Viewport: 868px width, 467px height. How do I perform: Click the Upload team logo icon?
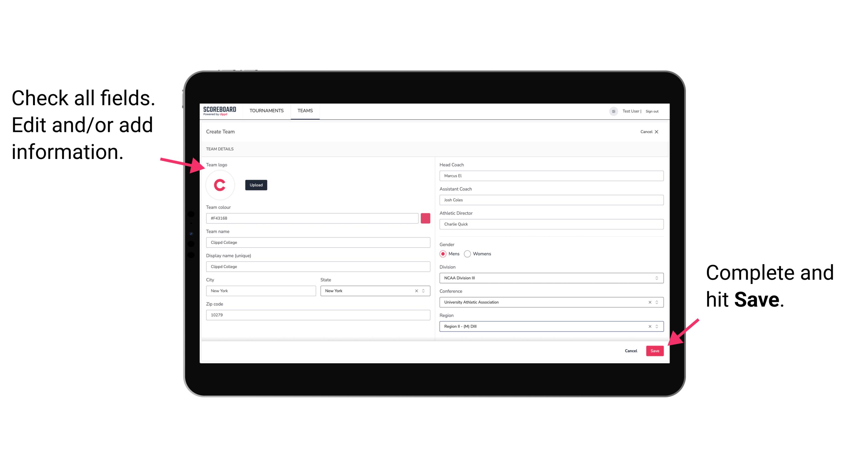click(x=256, y=185)
